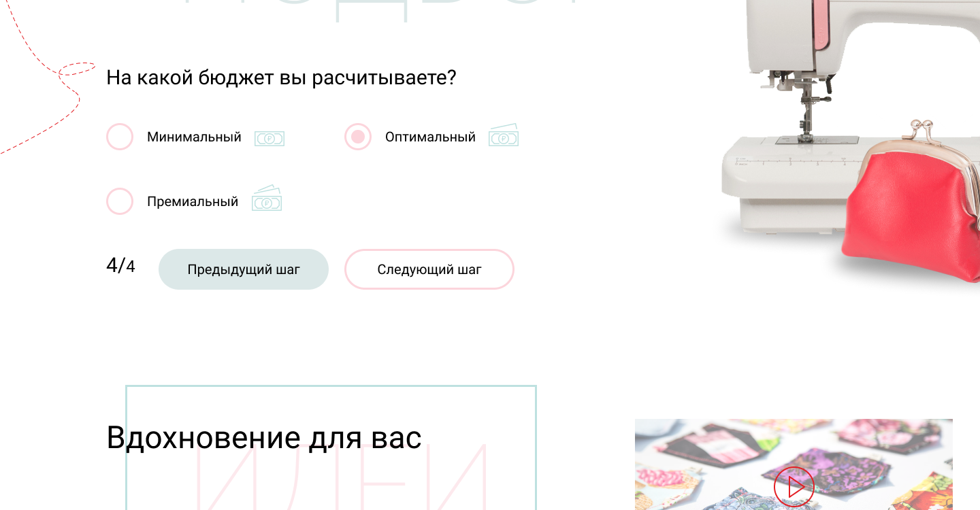The image size is (980, 510).
Task: Open the colorful fabric wallets video thumbnail
Action: point(794,464)
